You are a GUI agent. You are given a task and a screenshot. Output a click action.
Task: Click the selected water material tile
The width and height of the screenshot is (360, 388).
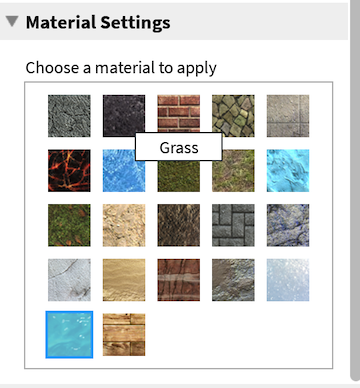(69, 335)
